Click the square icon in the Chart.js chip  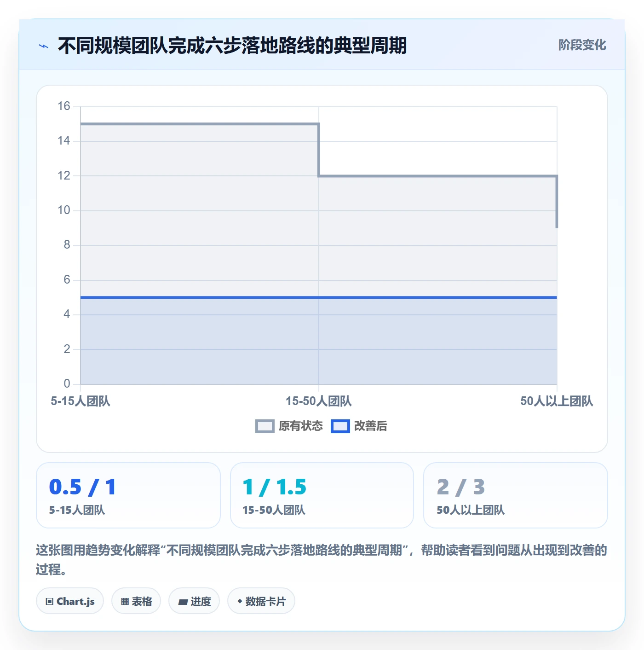coord(50,601)
